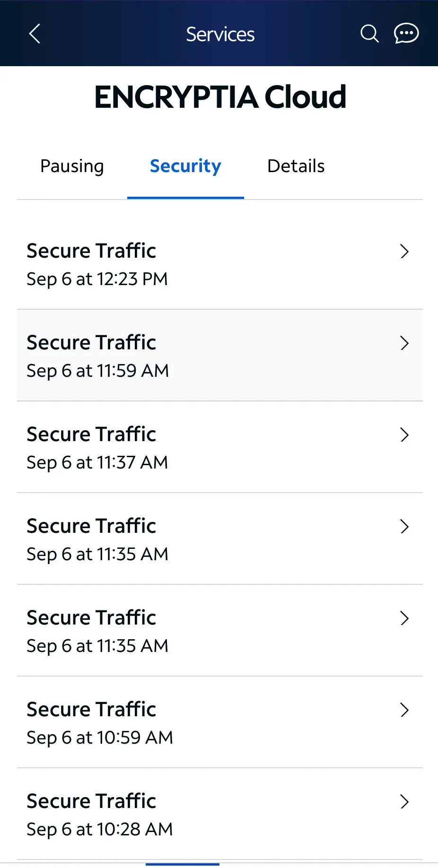This screenshot has width=438, height=868.
Task: Tap the back arrow icon
Action: (x=35, y=34)
